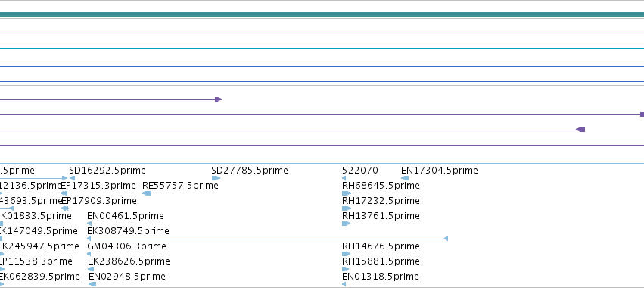Click the EN02948.5prime label

coord(127,277)
